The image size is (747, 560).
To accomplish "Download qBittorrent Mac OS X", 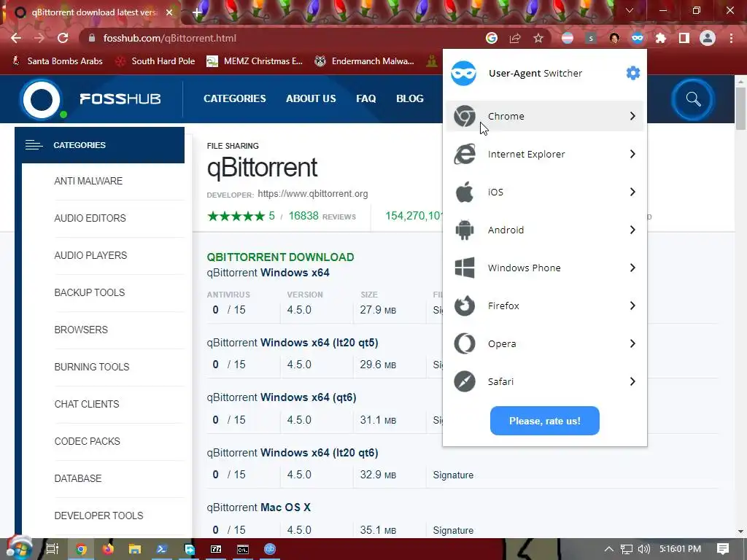I will point(259,507).
